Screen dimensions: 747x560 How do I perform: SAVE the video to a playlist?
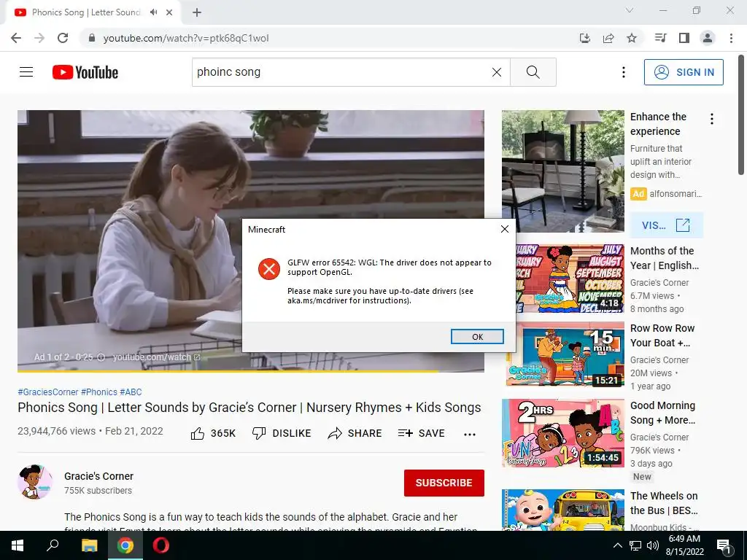[421, 433]
